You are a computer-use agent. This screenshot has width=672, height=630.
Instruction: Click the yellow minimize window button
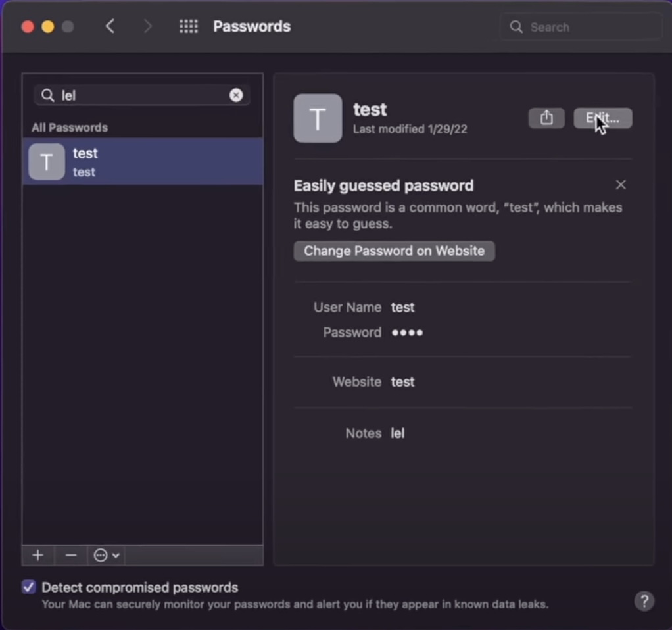coord(47,26)
